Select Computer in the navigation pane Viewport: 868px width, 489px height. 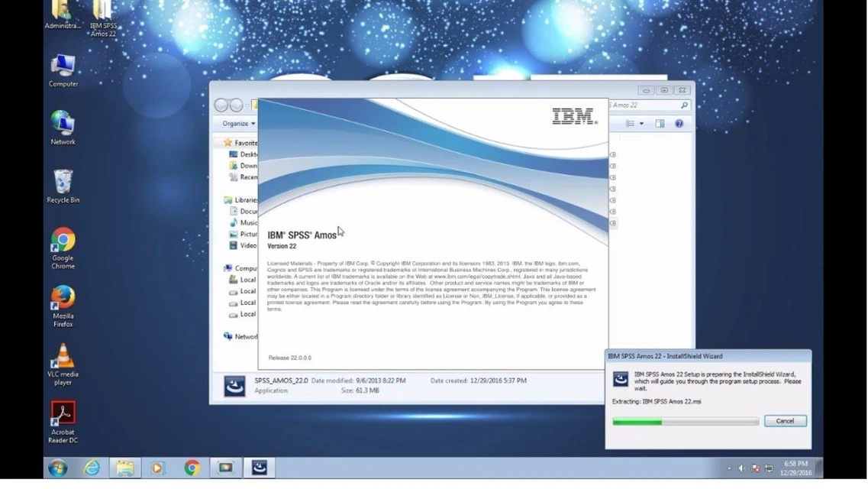coord(240,269)
